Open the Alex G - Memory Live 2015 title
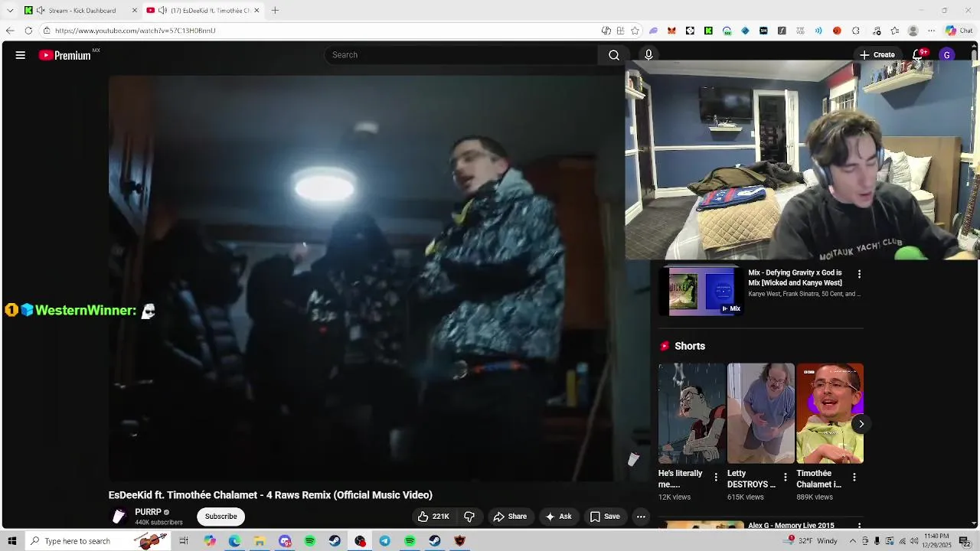Screen dimensions: 980x551 (x=791, y=526)
